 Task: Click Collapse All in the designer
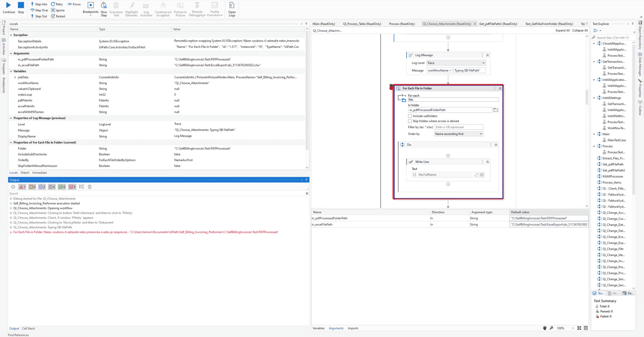[580, 31]
